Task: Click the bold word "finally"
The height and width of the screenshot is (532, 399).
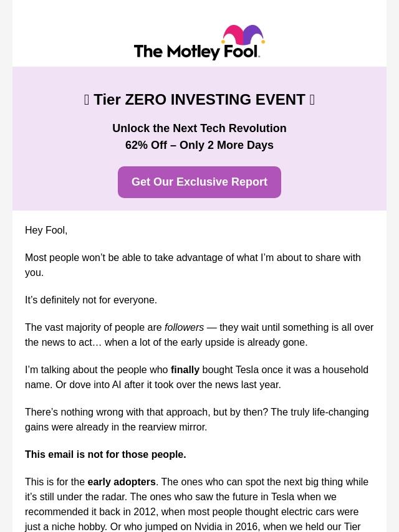Action: pos(185,370)
